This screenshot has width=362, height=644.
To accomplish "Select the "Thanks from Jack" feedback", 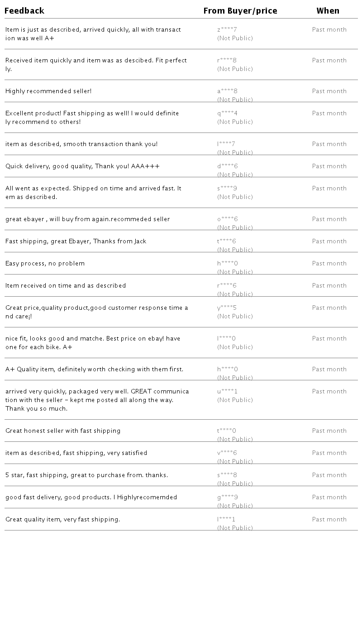I will coord(76,241).
